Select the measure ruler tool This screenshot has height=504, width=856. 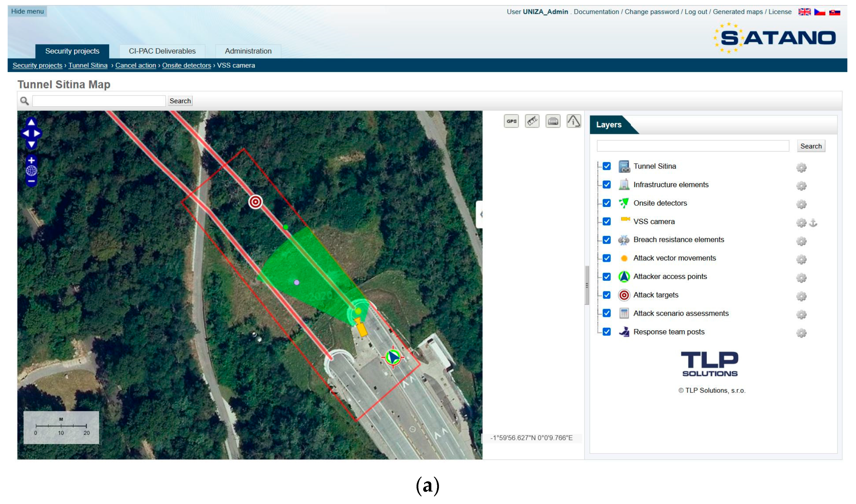pyautogui.click(x=532, y=121)
